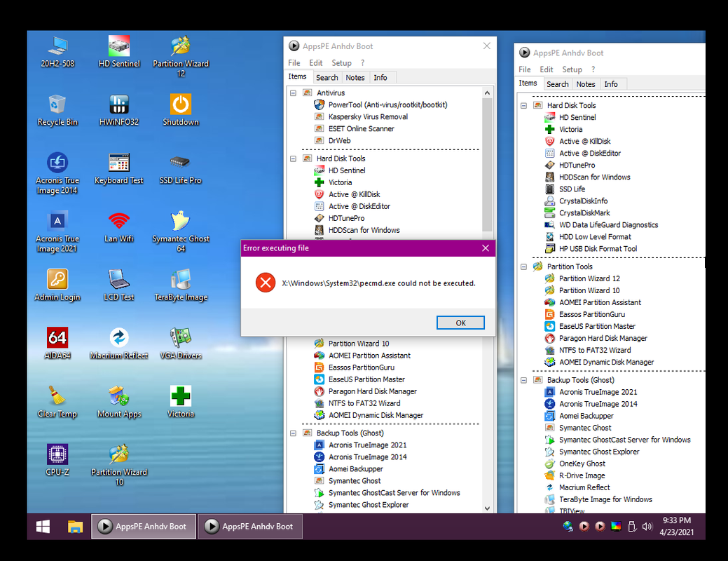Image resolution: width=728 pixels, height=561 pixels.
Task: Select ESET Online Scanner in left window
Action: tap(362, 129)
